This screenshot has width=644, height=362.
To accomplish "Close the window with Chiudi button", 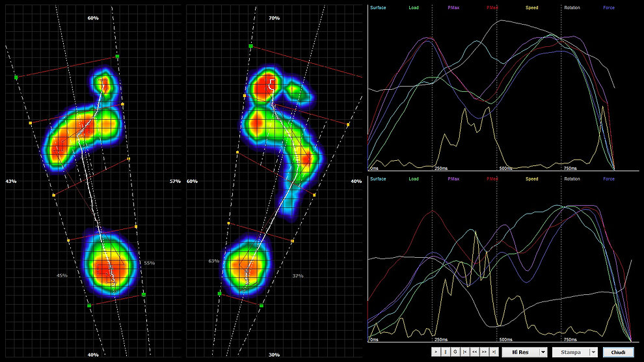I will [619, 352].
